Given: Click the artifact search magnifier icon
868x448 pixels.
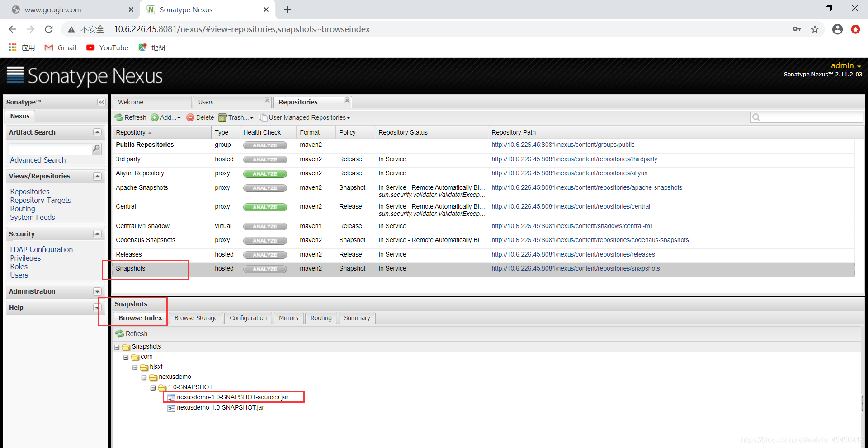Looking at the screenshot, I should pyautogui.click(x=96, y=149).
